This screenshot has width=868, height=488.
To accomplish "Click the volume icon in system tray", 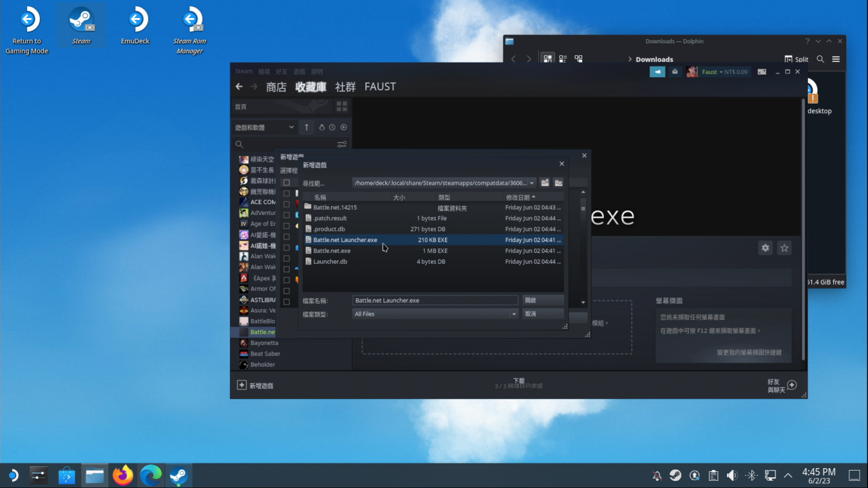I will (x=732, y=475).
